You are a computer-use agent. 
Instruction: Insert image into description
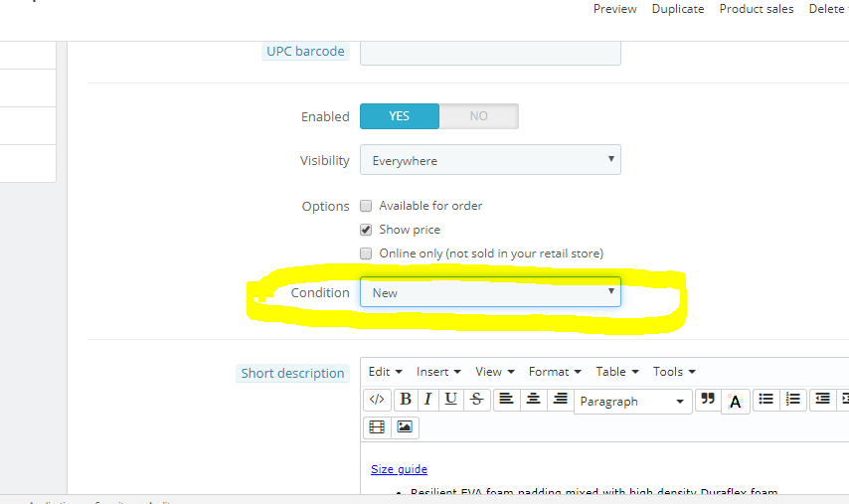coord(405,427)
